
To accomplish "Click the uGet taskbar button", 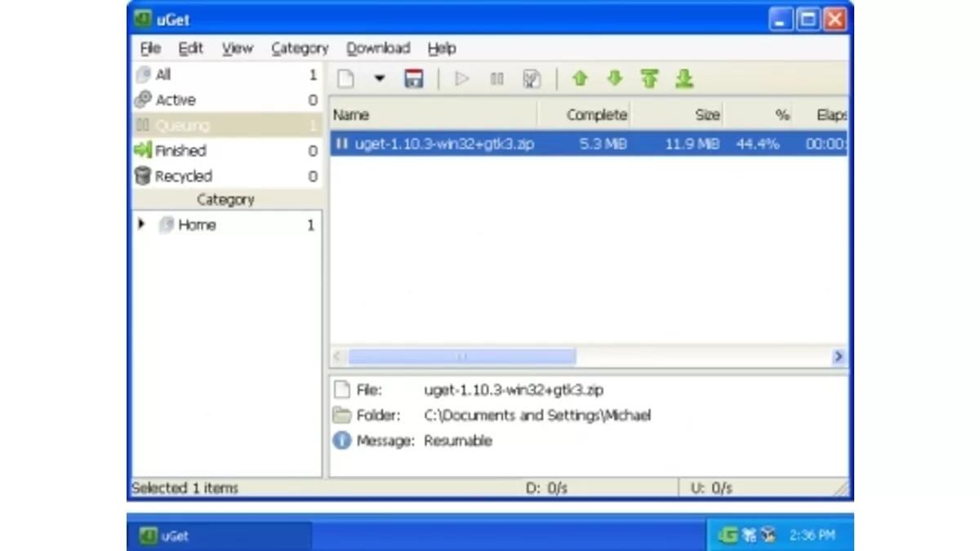I will [219, 536].
